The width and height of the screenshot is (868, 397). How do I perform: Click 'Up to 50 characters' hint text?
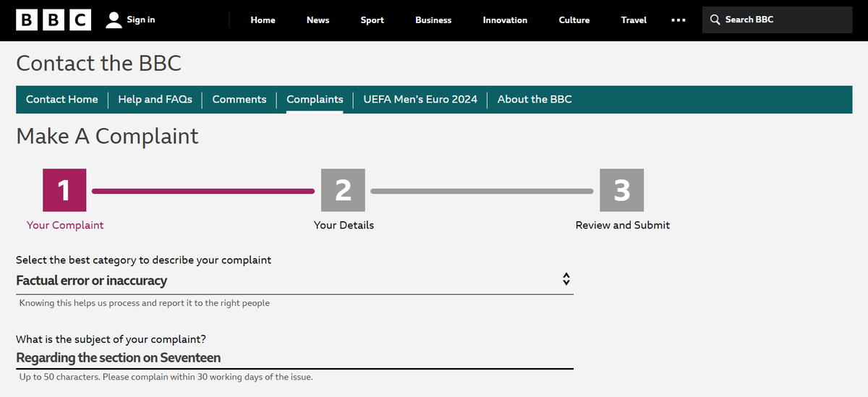pyautogui.click(x=166, y=377)
